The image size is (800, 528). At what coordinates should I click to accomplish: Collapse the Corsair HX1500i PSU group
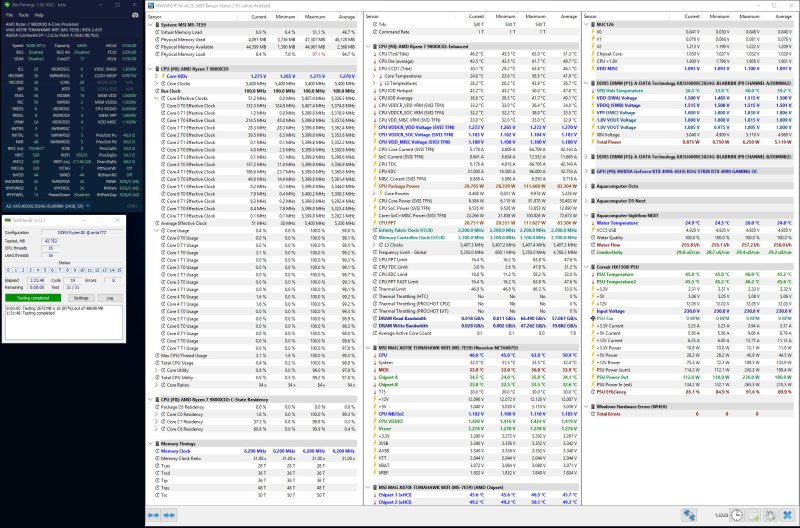tap(586, 267)
